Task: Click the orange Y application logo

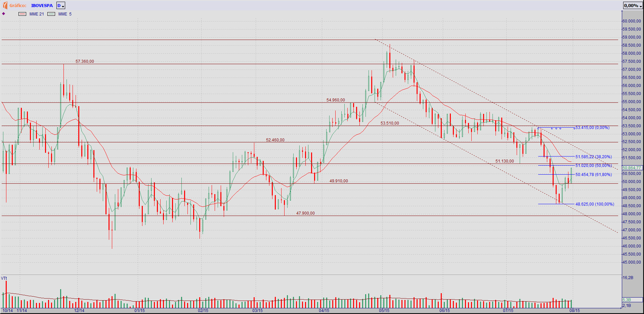Action: tap(5, 5)
